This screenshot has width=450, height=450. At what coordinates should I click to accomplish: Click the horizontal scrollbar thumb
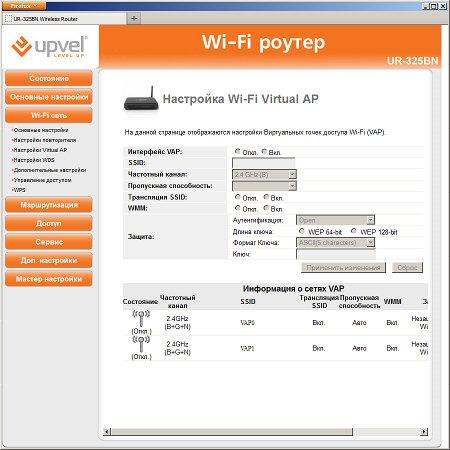point(232,432)
